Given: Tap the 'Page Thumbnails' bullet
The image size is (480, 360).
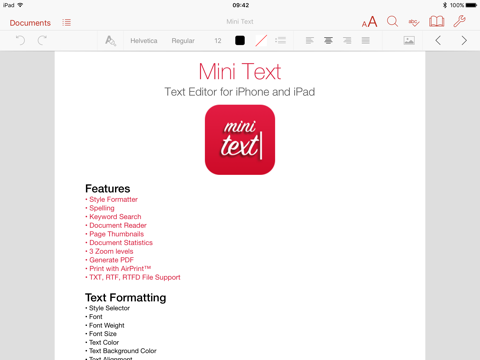Looking at the screenshot, I should click(x=115, y=234).
